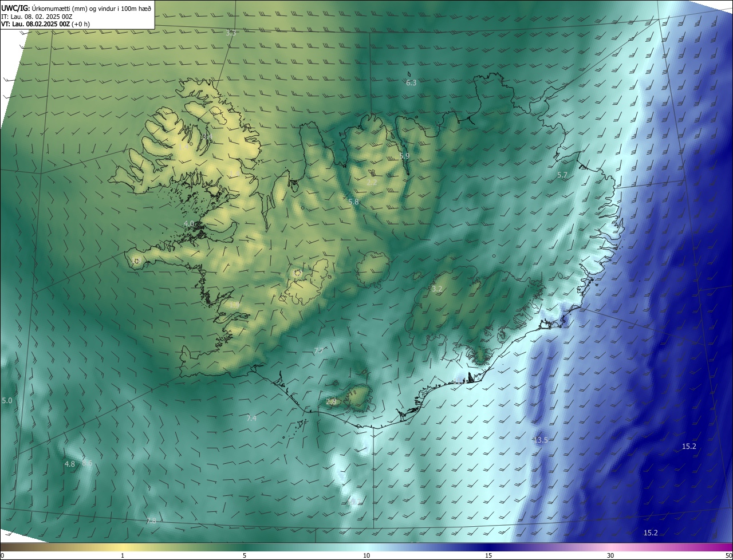
Task: Click the map title "UWC/IG: Úrkomumætti (mm) og vindur i 100m hæð"
Action: coord(76,7)
